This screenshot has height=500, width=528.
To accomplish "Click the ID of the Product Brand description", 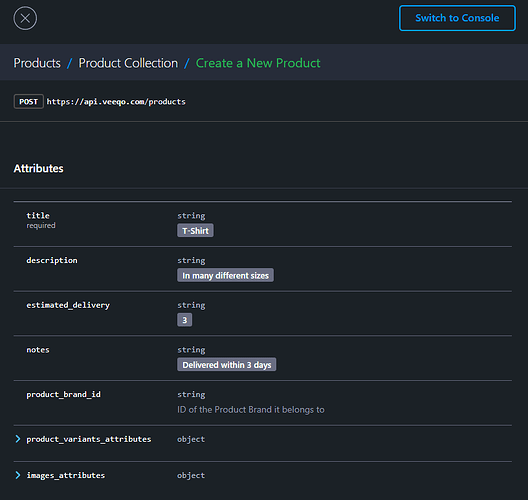I will tap(251, 409).
